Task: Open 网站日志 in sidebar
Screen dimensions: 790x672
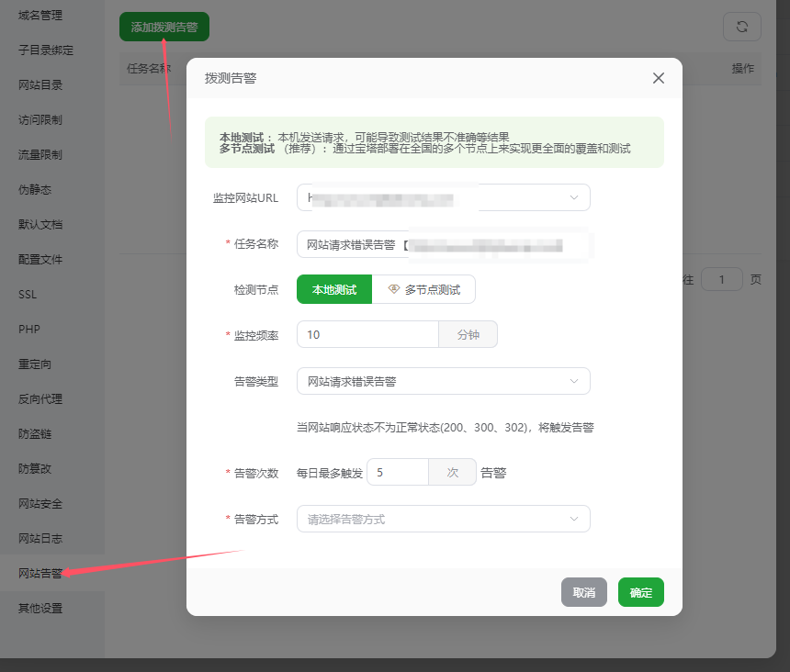Action: click(x=40, y=538)
